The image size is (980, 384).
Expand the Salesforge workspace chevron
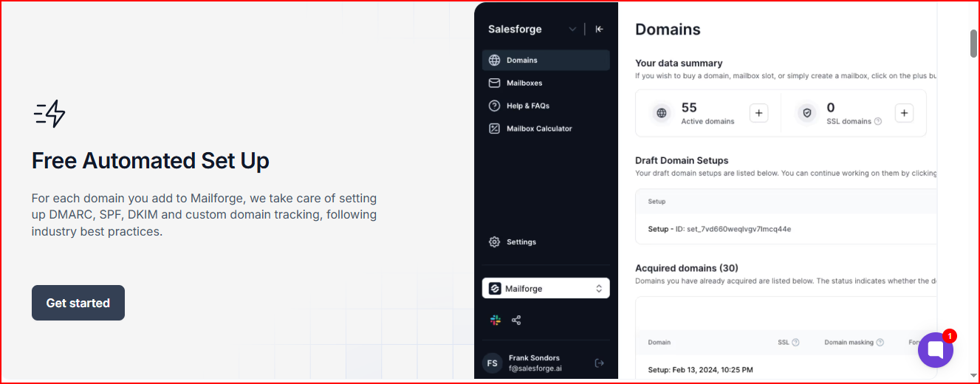pyautogui.click(x=572, y=30)
